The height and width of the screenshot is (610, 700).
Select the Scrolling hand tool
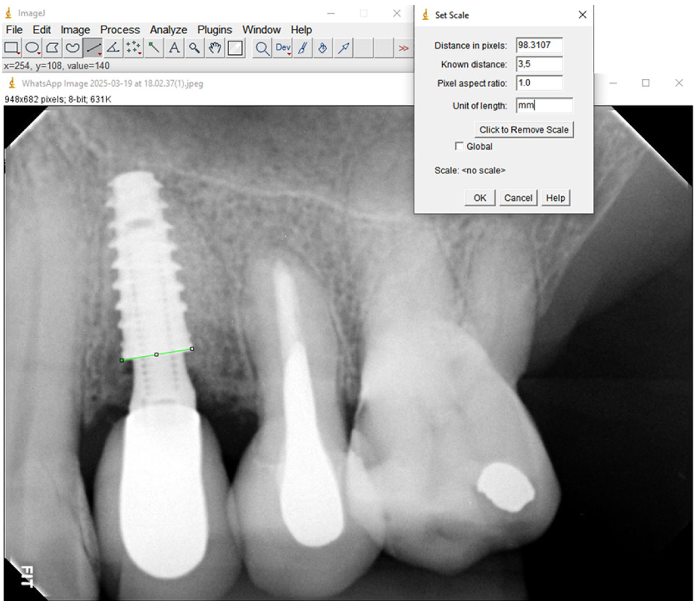coord(215,48)
